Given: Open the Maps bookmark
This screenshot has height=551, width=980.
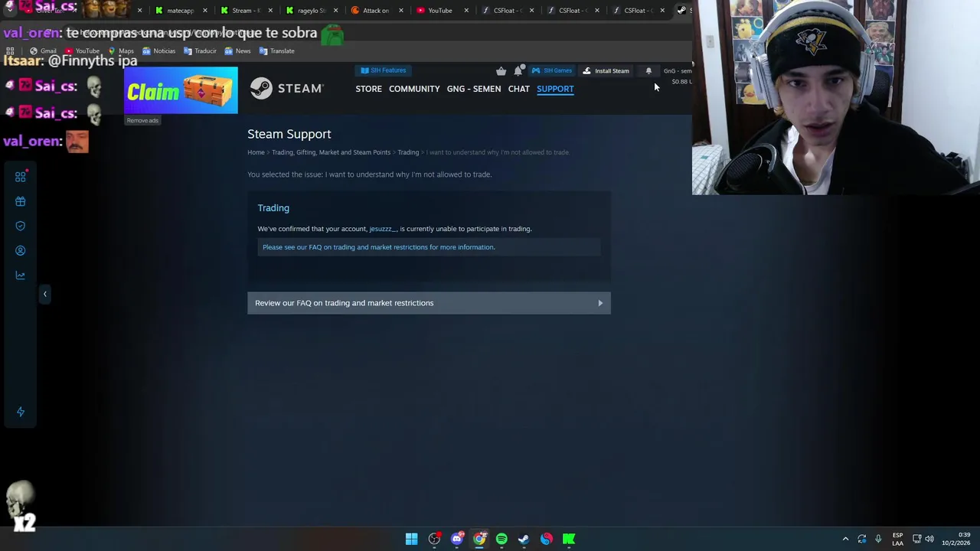Looking at the screenshot, I should (x=121, y=51).
